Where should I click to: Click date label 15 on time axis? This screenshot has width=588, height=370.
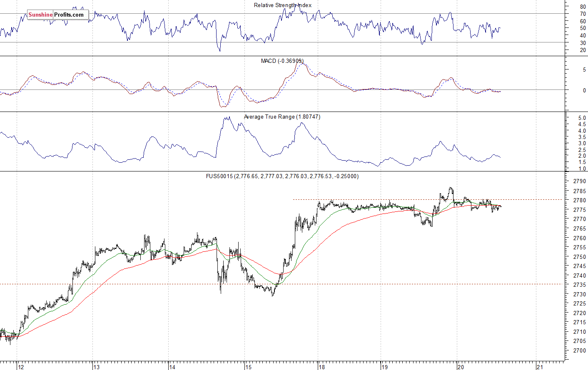tap(248, 367)
